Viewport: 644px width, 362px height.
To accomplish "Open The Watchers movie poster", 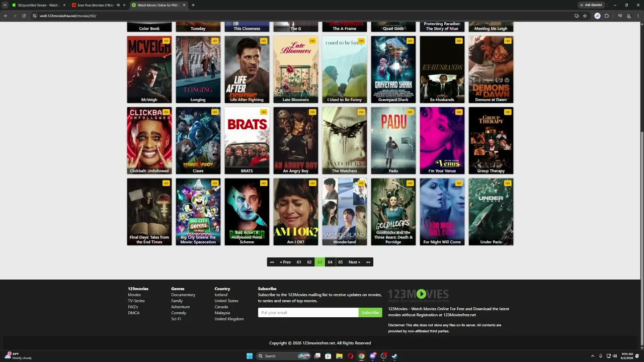I will click(345, 141).
